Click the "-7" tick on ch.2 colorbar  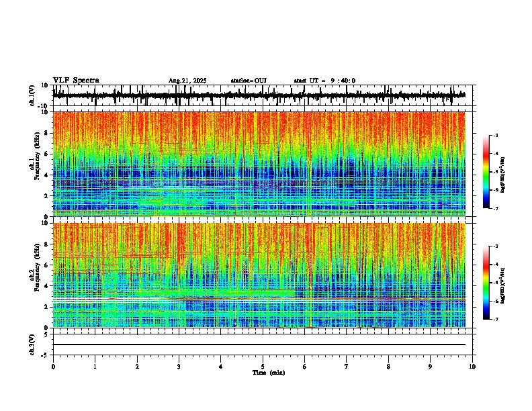point(495,319)
